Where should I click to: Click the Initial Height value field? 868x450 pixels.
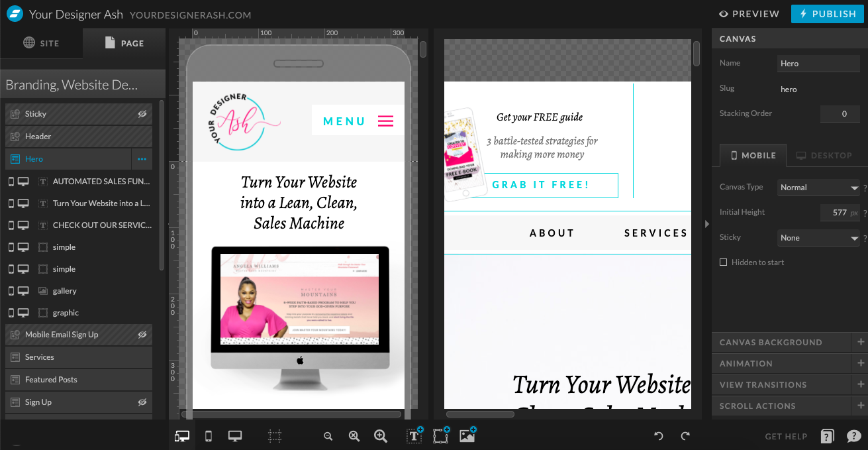tap(840, 213)
